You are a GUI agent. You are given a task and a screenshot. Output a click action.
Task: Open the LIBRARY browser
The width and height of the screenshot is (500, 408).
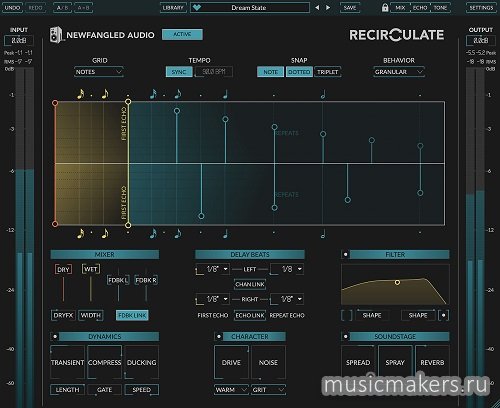point(173,7)
